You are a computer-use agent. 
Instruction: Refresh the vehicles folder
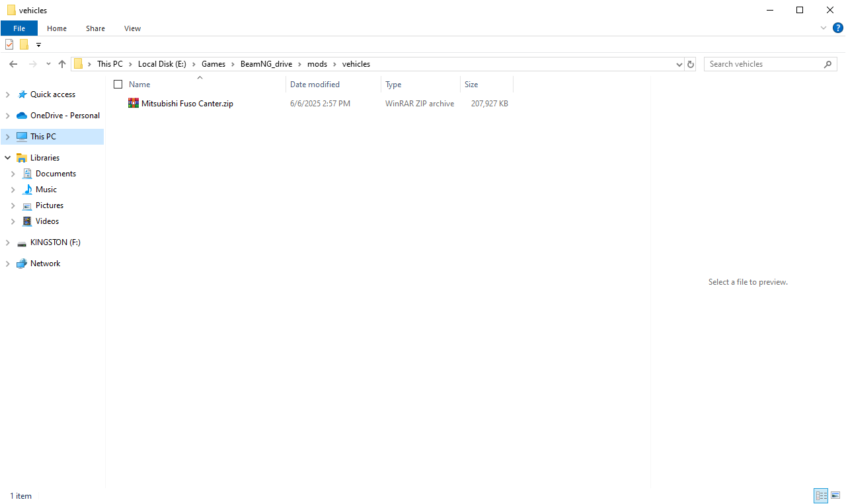691,64
